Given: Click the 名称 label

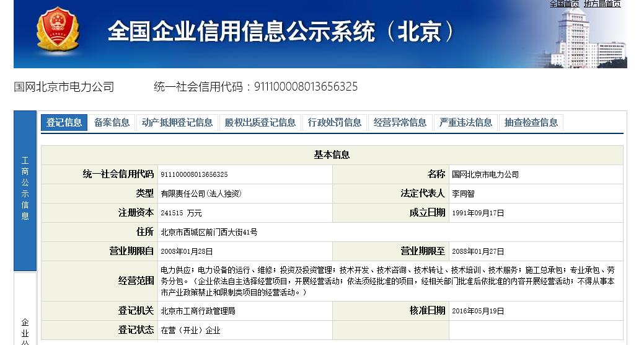Looking at the screenshot, I should coord(436,174).
